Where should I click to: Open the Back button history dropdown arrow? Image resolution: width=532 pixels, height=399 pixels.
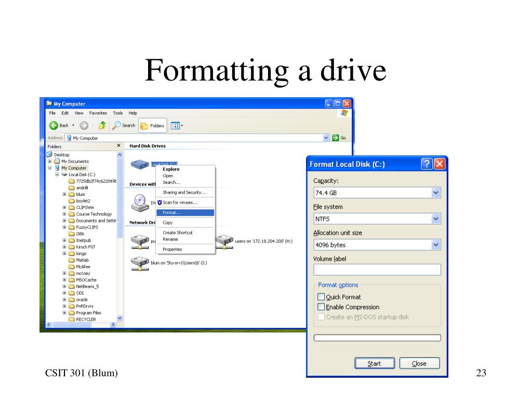[x=73, y=126]
